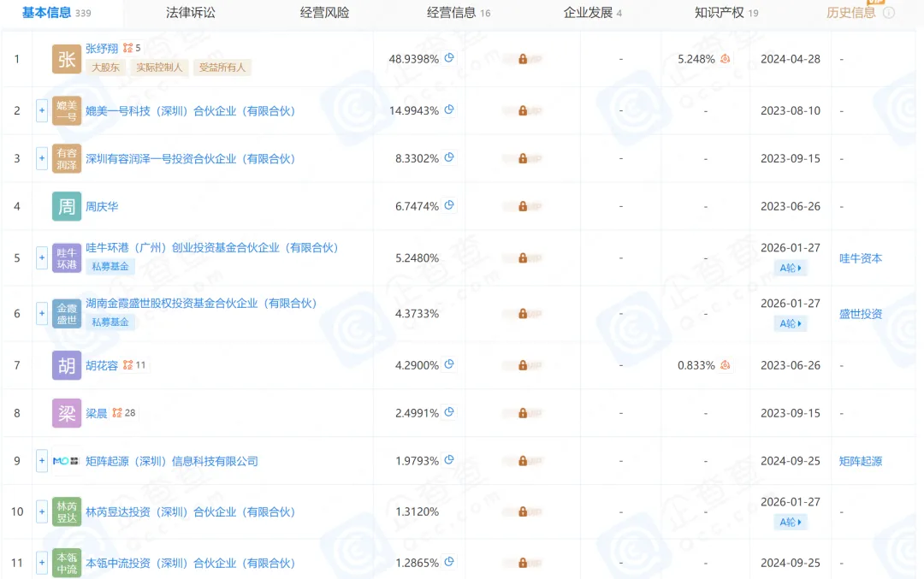This screenshot has width=924, height=579.
Task: Open the 历史信息 tab
Action: point(850,12)
